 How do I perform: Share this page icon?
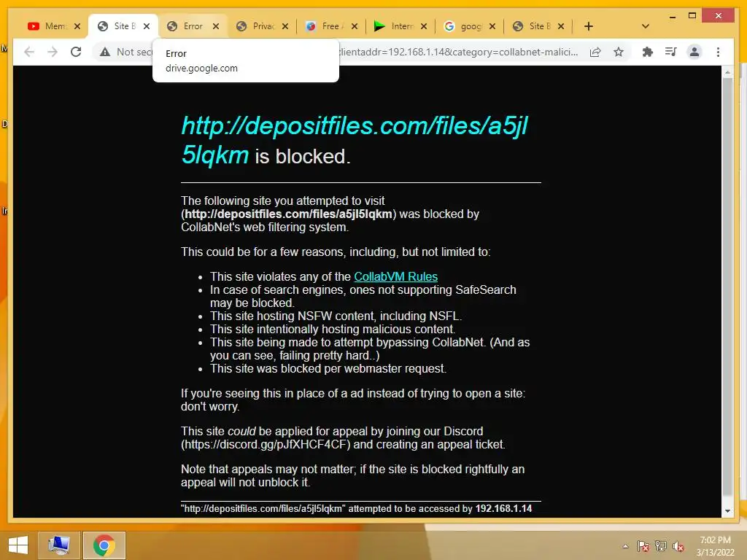click(595, 52)
